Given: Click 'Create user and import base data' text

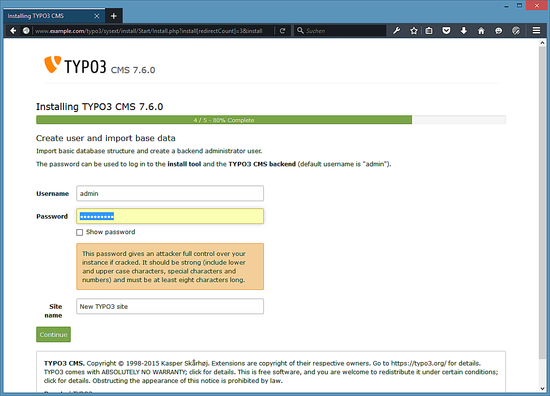Looking at the screenshot, I should click(x=106, y=138).
